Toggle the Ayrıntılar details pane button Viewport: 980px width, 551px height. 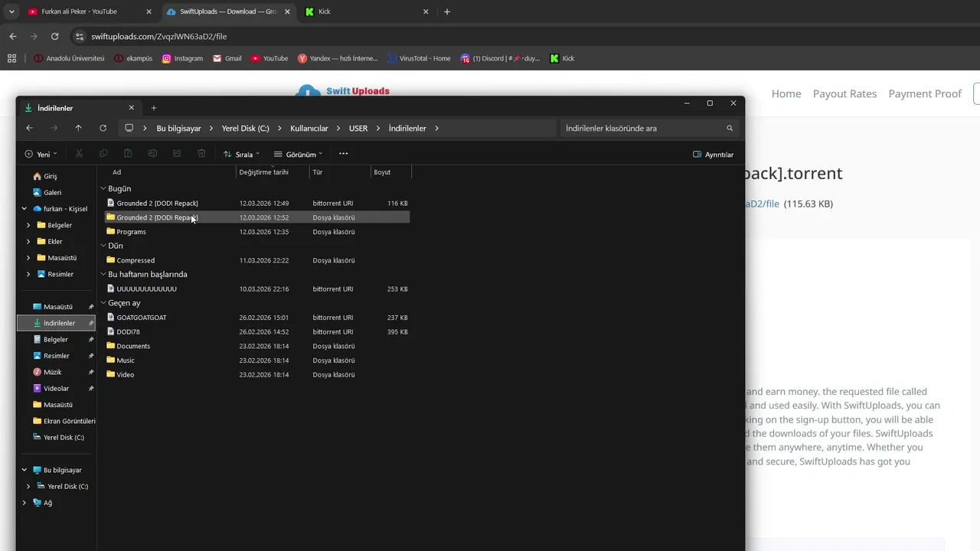click(x=713, y=155)
